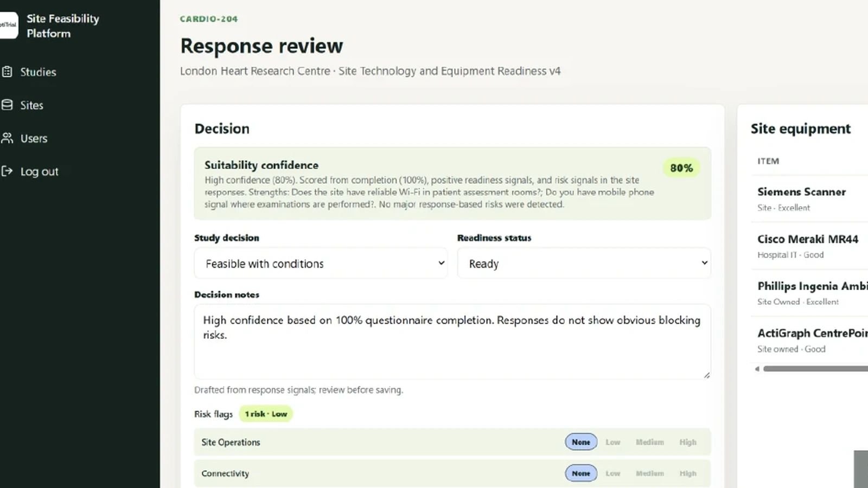Click the Site Operations risk row label
The image size is (868, 488).
[231, 442]
